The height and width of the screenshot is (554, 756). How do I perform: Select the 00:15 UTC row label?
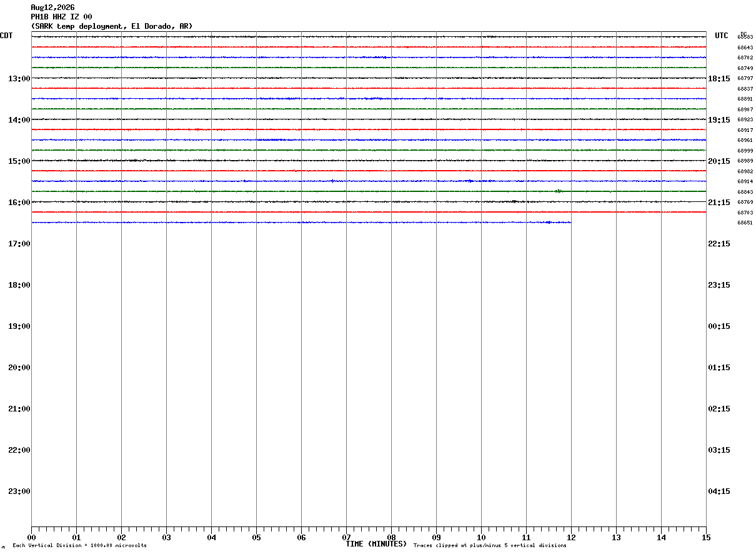click(719, 326)
